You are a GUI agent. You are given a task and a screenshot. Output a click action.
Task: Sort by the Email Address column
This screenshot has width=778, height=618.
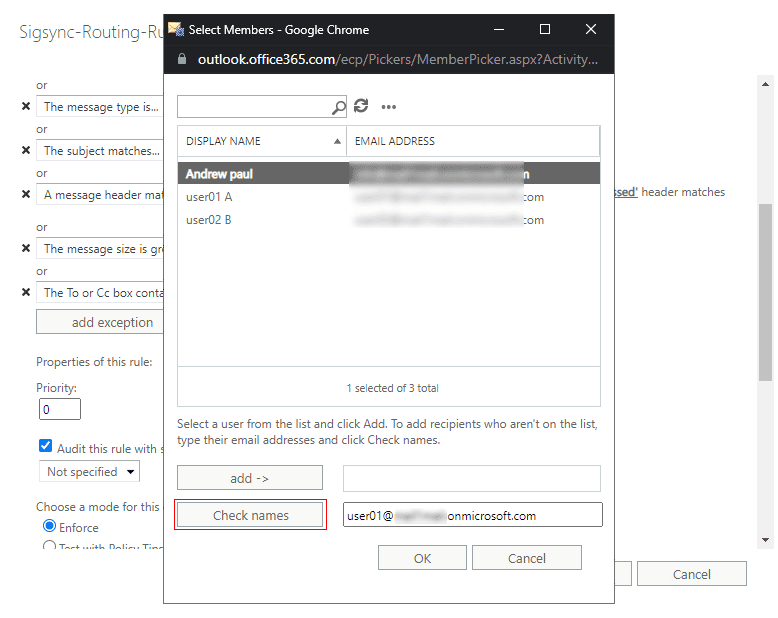(472, 141)
